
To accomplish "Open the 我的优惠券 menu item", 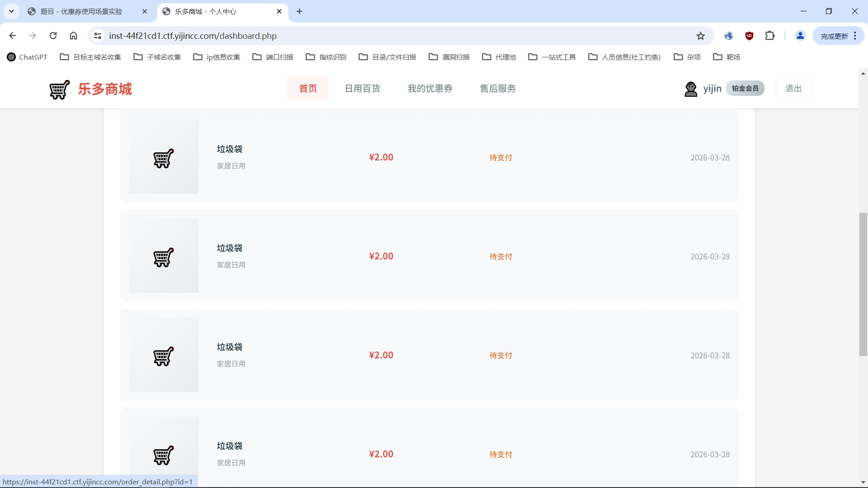I will (430, 89).
